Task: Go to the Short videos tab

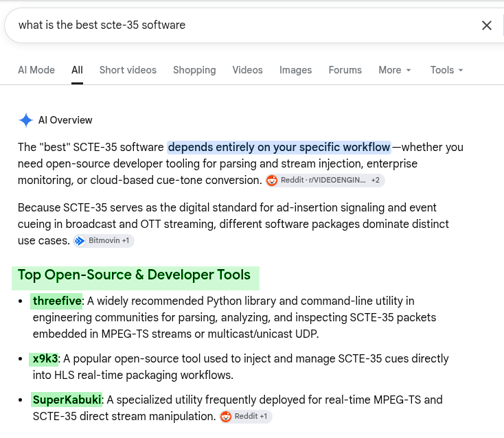Action: click(128, 70)
